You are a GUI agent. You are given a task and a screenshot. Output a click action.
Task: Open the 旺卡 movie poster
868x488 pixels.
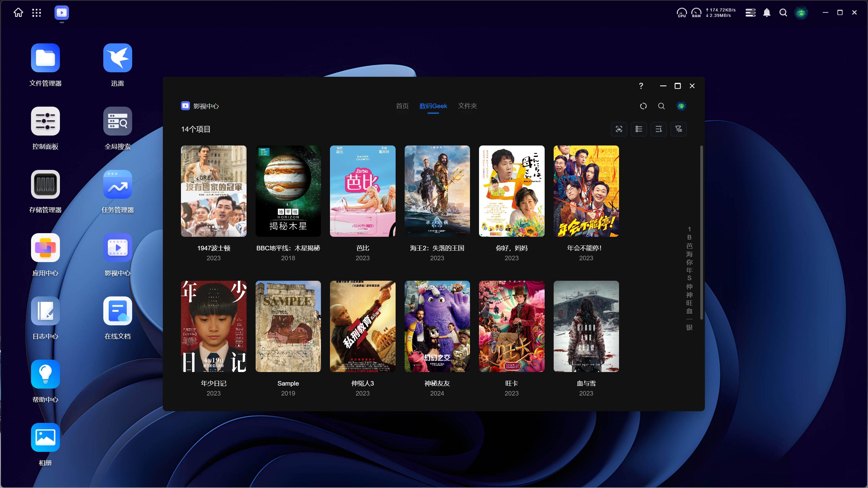512,326
